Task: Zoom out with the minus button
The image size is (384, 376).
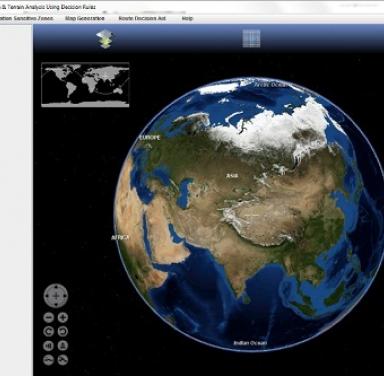Action: (x=49, y=317)
